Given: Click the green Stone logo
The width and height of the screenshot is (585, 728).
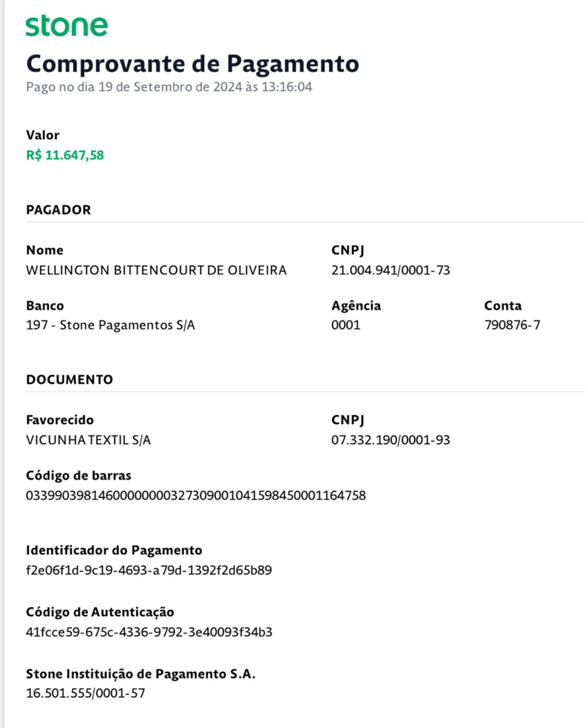Looking at the screenshot, I should [x=67, y=26].
